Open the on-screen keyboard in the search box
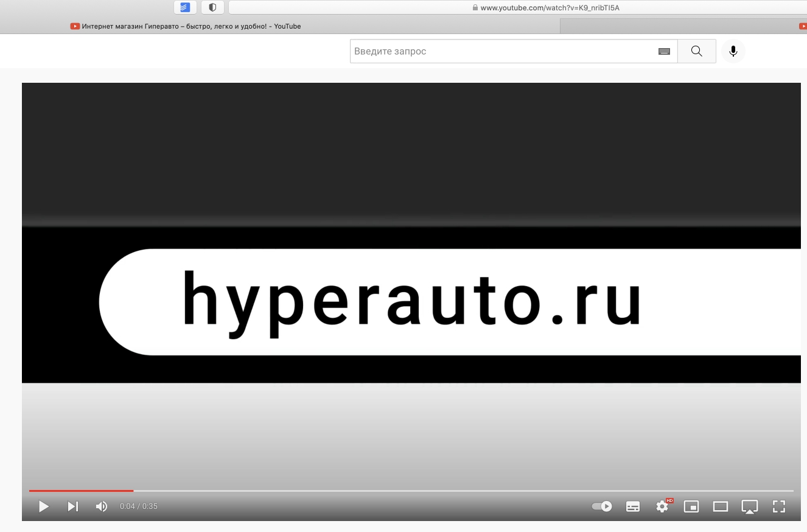This screenshot has width=807, height=532. 664,52
